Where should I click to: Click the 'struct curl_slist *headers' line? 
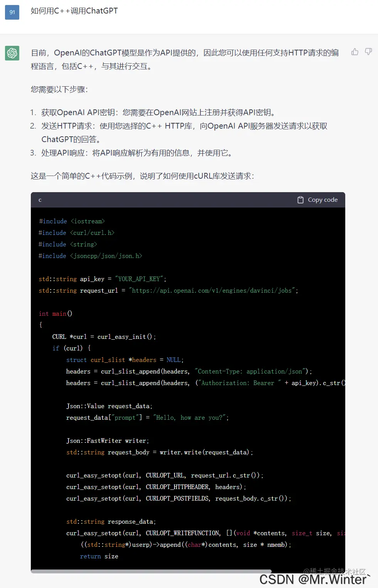coord(125,360)
